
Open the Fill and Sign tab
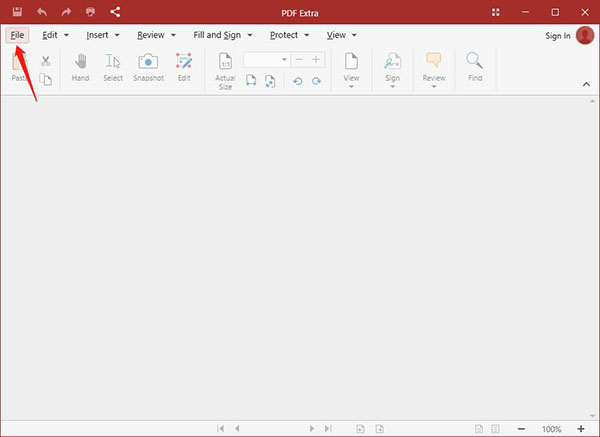coord(217,35)
